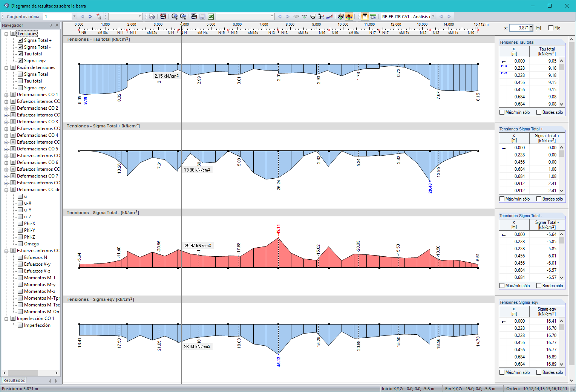This screenshot has height=392, width=576.
Task: Check Máx/mín sólo in Tau total panel
Action: (502, 112)
